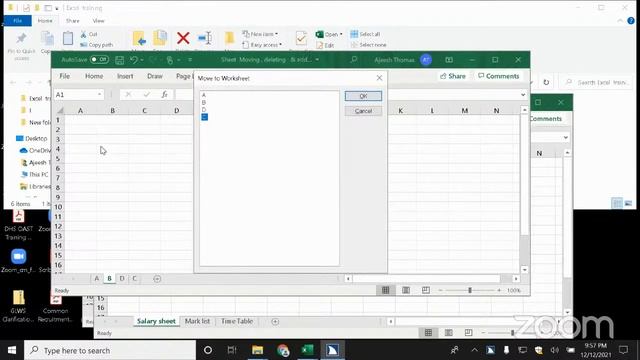Image resolution: width=640 pixels, height=360 pixels.
Task: Click the Undo icon in Excel title bar
Action: [133, 60]
